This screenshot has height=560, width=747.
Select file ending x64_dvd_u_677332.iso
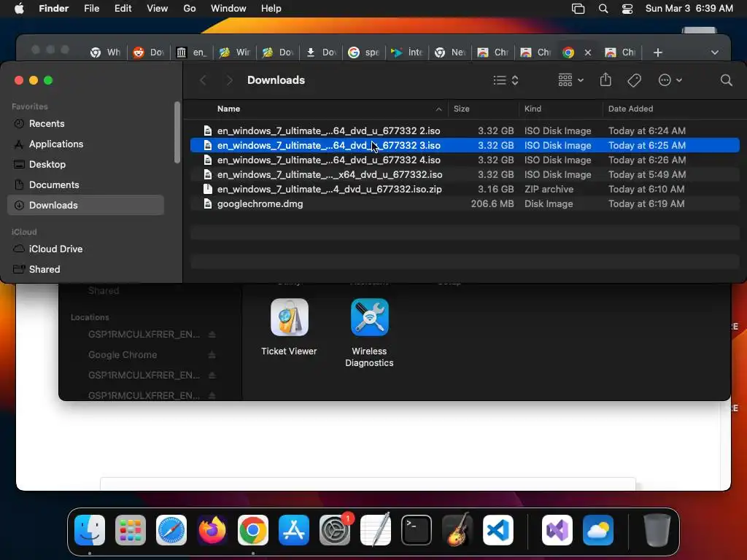pos(465,174)
